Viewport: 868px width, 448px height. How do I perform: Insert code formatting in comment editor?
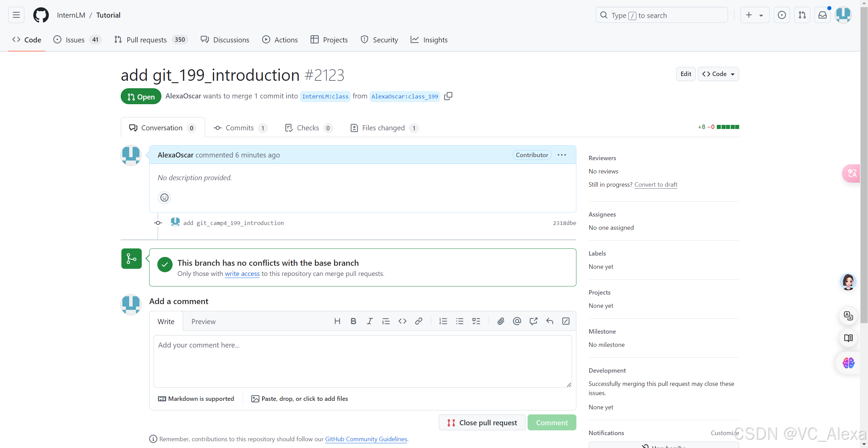point(402,321)
